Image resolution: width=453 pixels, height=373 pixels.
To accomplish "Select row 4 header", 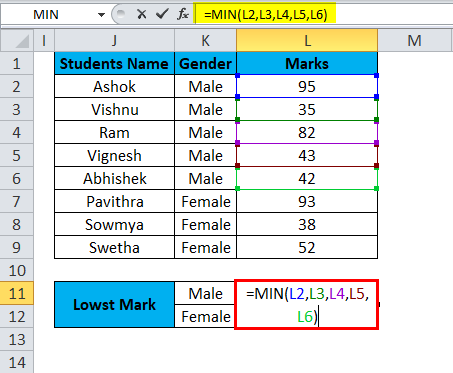I will tap(17, 132).
